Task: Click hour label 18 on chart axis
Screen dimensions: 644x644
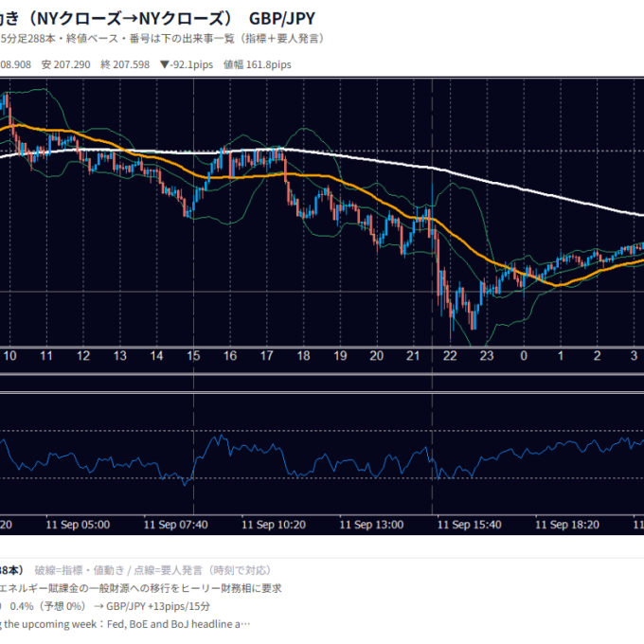Action: [303, 356]
